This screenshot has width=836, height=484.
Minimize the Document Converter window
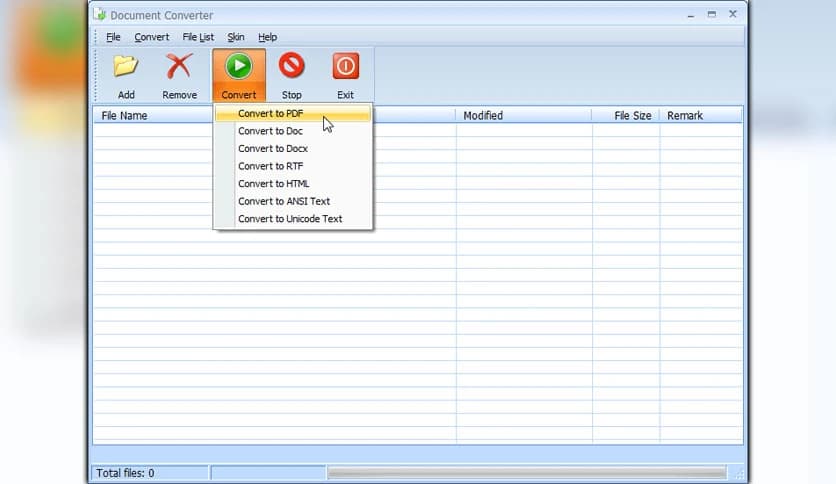pyautogui.click(x=691, y=15)
